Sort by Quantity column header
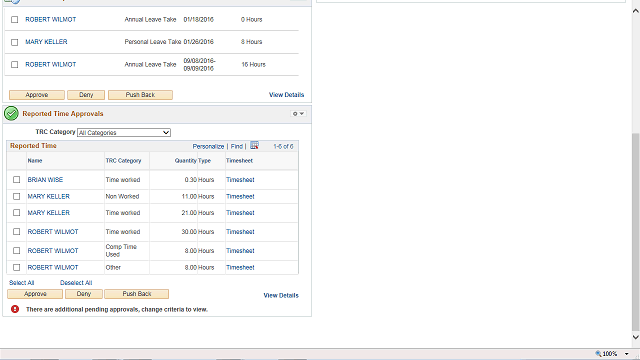640x360 pixels. coord(186,161)
